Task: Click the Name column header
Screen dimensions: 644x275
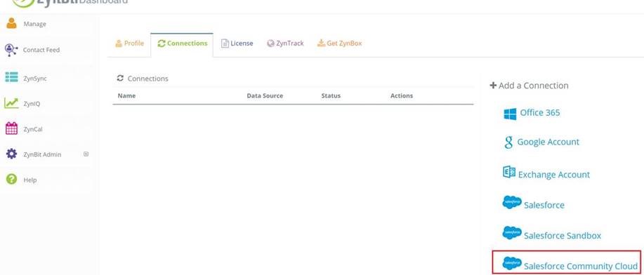Action: (x=126, y=95)
